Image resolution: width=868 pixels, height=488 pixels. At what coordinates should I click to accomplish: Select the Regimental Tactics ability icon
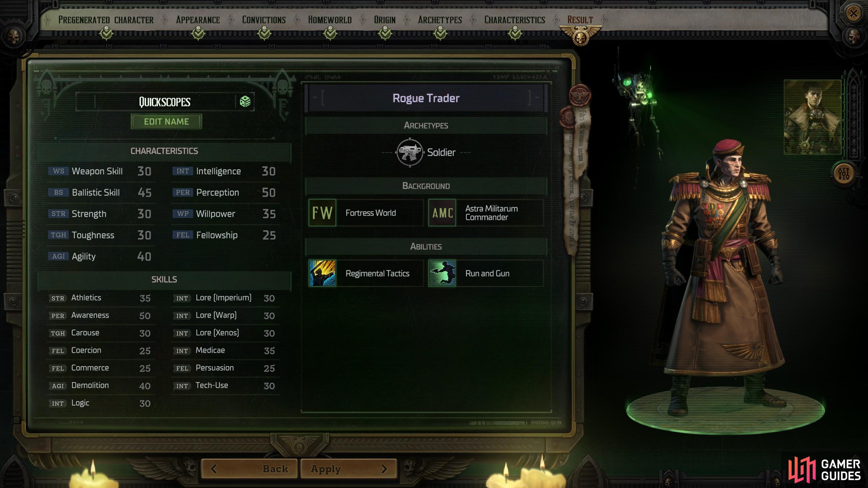coord(322,273)
